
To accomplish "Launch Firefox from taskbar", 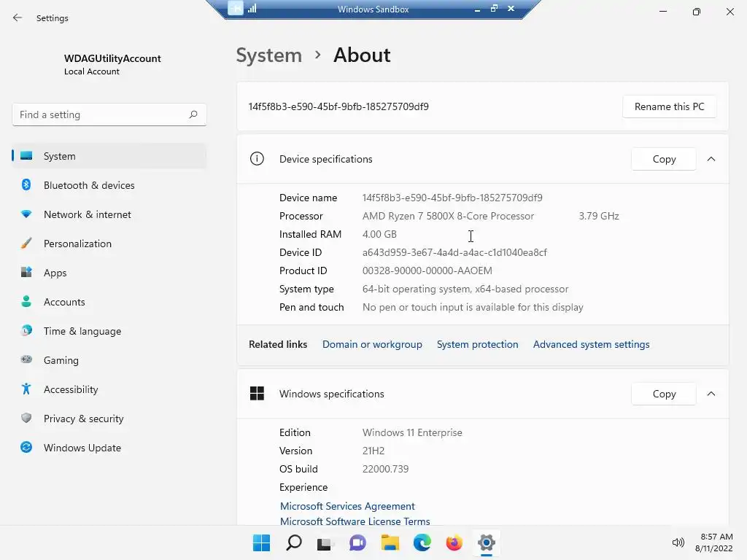I will pyautogui.click(x=454, y=542).
